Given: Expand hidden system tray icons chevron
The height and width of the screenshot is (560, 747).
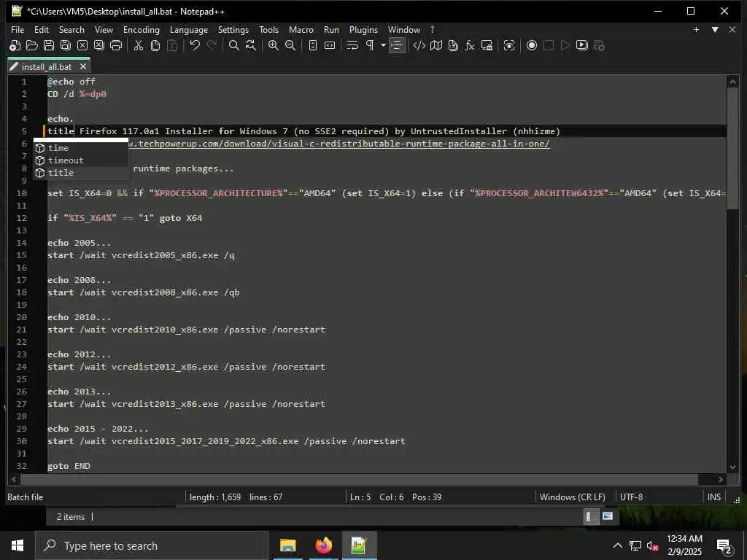Looking at the screenshot, I should pos(617,545).
